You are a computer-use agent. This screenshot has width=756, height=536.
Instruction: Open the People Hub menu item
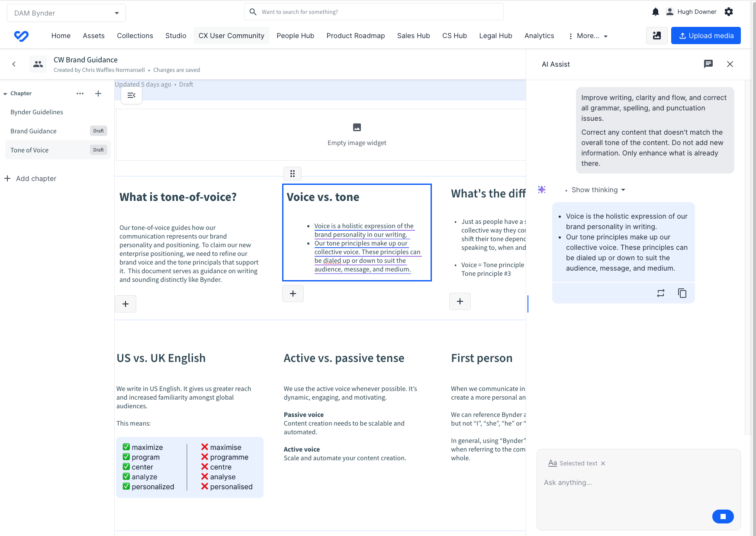tap(296, 36)
